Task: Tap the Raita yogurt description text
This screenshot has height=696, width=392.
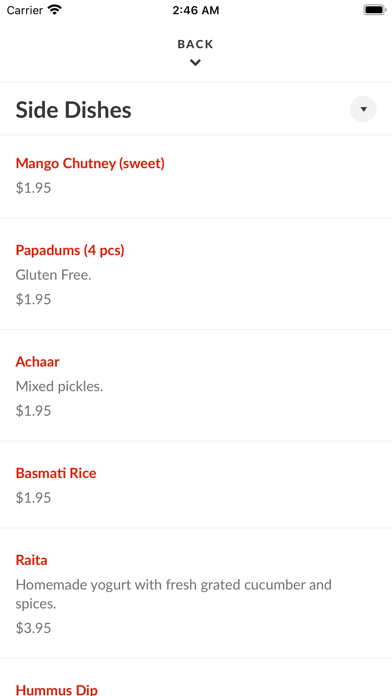Action: click(x=174, y=594)
